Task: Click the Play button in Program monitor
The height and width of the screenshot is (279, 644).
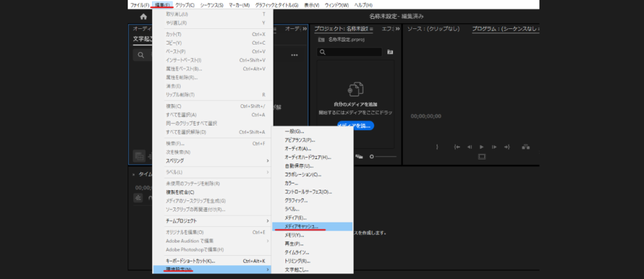Action: coord(481,146)
